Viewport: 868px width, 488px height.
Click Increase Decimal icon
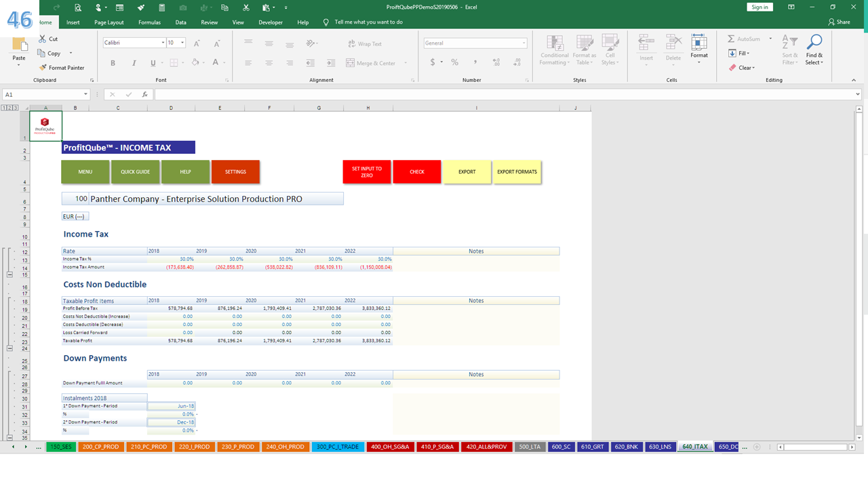pos(496,62)
